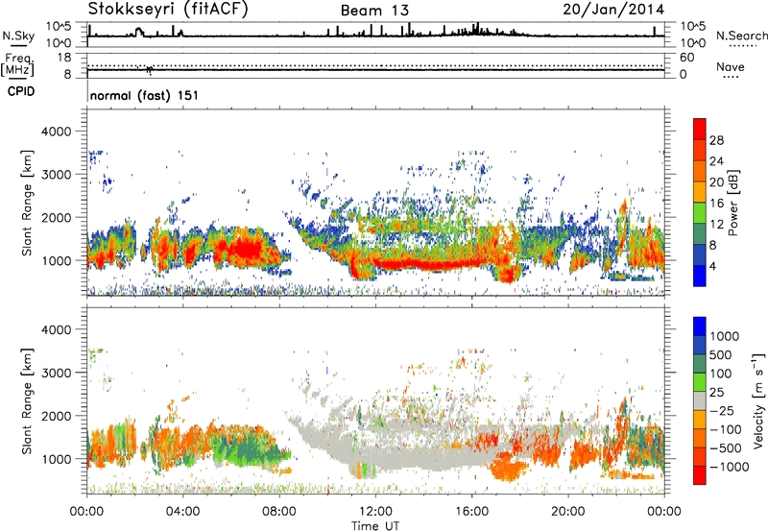Click the "20:00" time tick label

pyautogui.click(x=568, y=512)
